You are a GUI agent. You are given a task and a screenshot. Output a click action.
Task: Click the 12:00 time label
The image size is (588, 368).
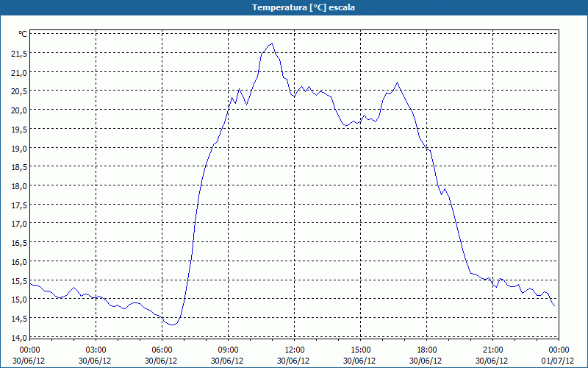295,350
